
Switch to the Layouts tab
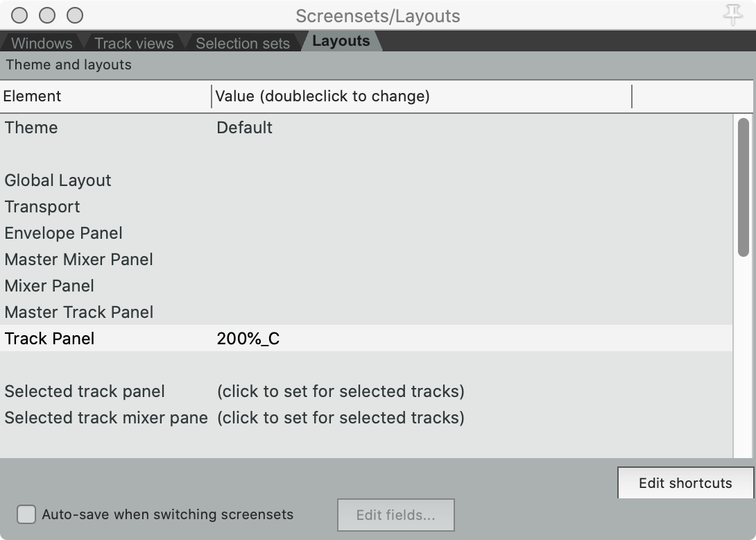341,40
